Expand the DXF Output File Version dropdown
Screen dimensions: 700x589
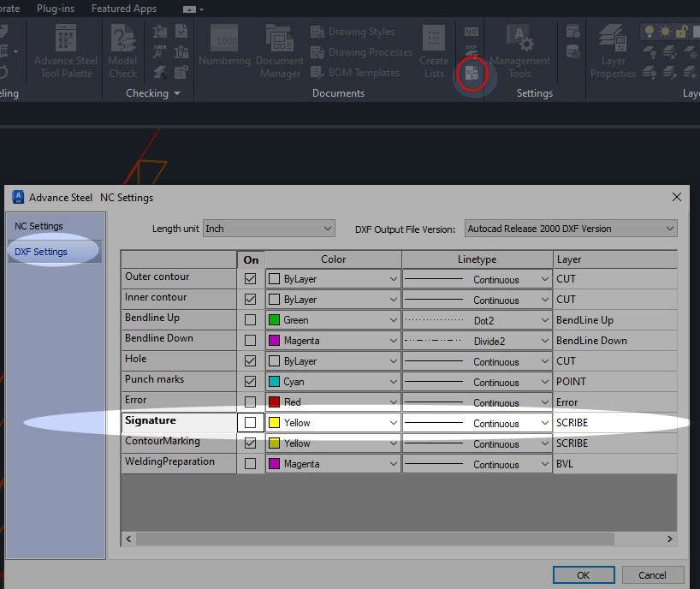pos(670,229)
